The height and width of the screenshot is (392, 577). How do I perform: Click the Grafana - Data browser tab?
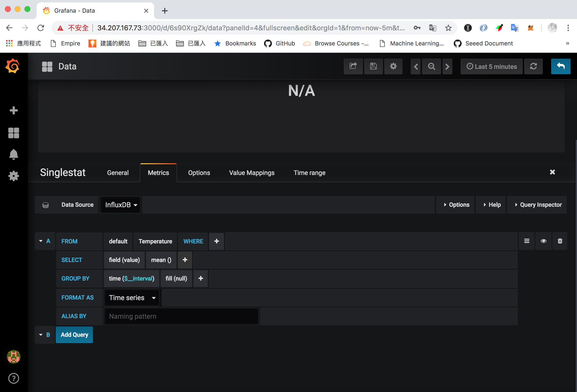[95, 11]
